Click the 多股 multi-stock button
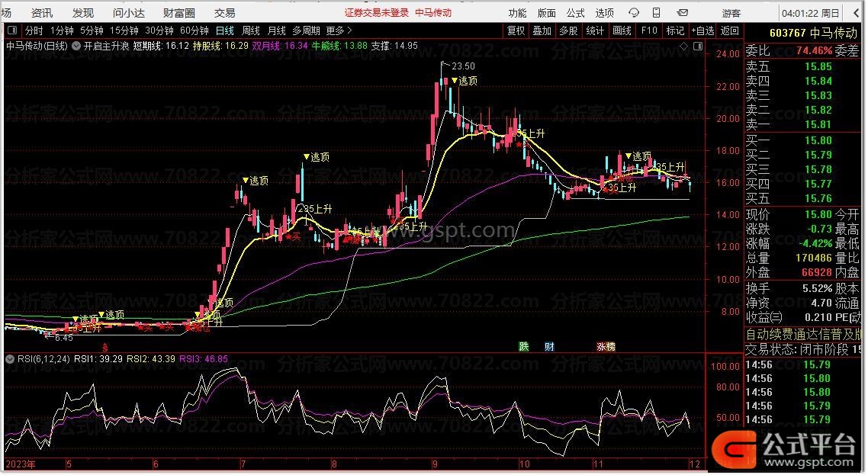The image size is (868, 475). (568, 30)
